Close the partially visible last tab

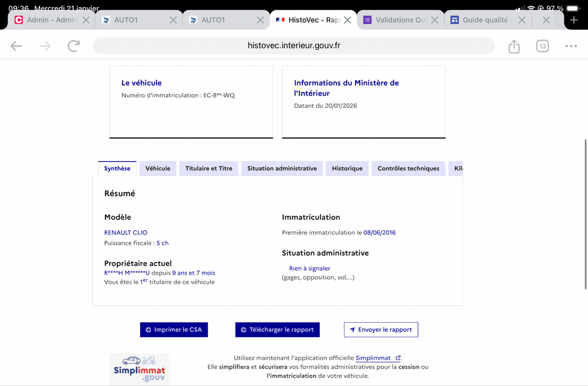click(x=546, y=20)
